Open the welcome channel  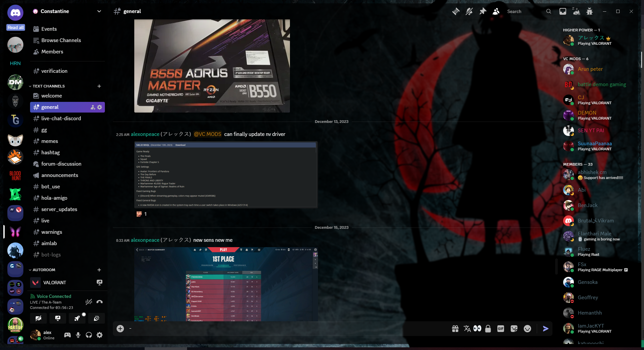(67, 96)
